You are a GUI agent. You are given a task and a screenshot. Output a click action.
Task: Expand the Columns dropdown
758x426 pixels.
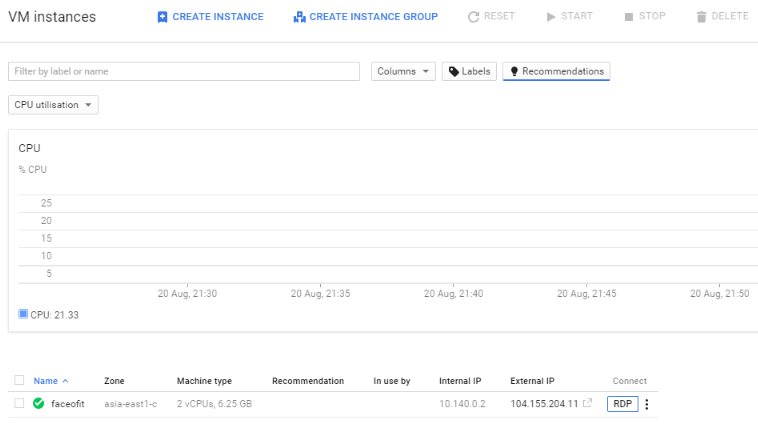coord(403,72)
